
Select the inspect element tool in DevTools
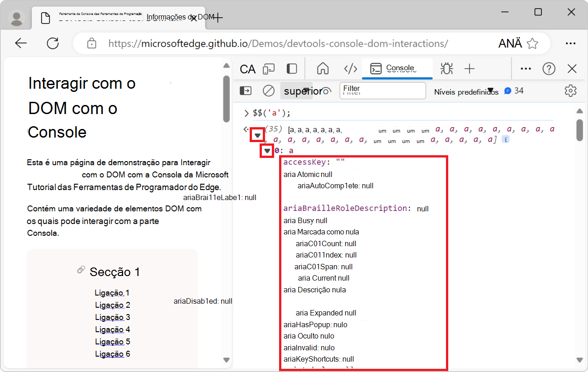(x=248, y=69)
